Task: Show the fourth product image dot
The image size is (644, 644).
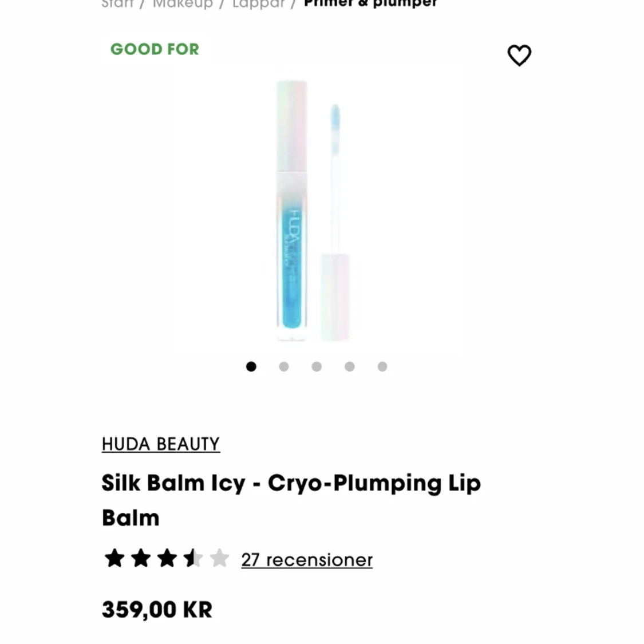Action: coord(350,366)
